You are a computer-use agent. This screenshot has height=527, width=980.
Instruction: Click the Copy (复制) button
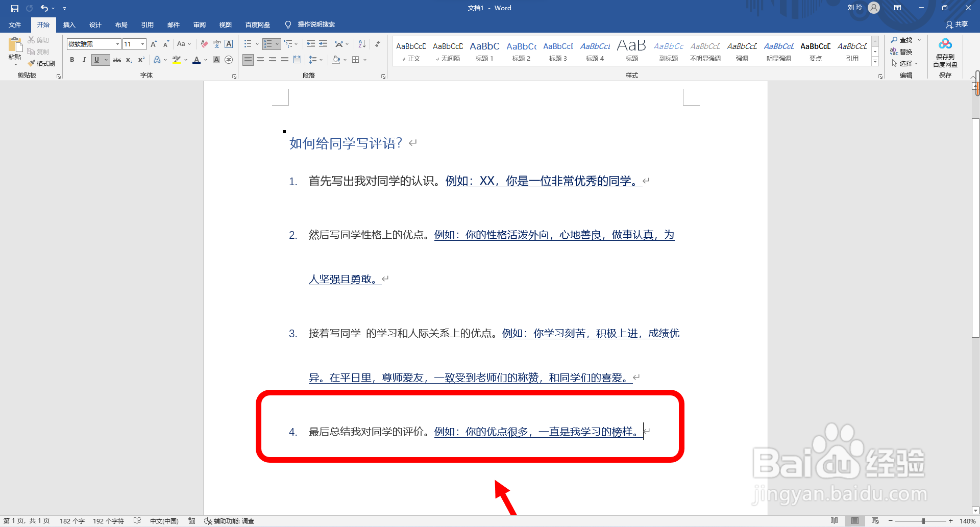click(38, 52)
